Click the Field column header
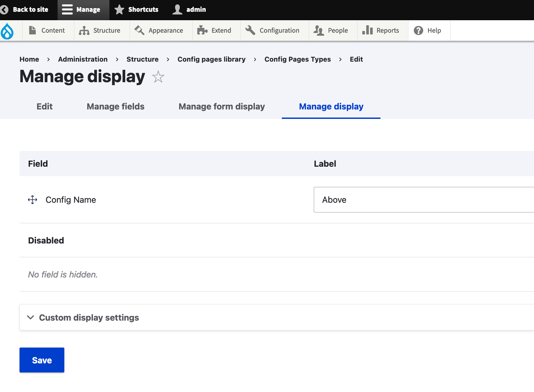 pyautogui.click(x=38, y=164)
